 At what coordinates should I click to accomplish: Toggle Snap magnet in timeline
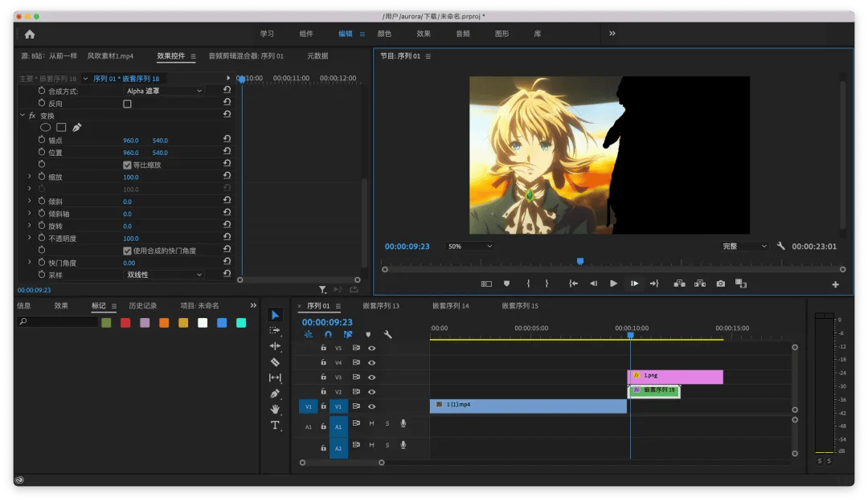[328, 334]
